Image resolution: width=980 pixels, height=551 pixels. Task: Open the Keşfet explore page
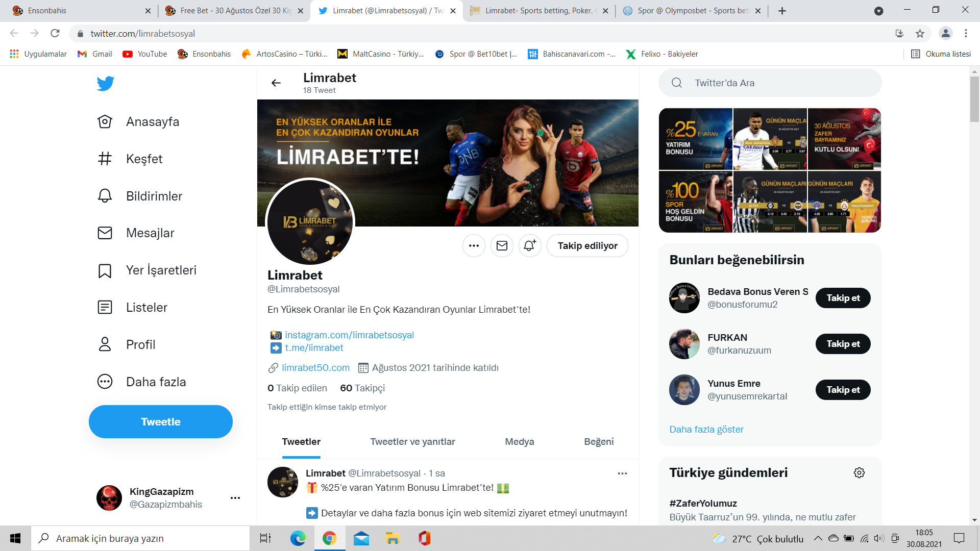click(x=130, y=159)
